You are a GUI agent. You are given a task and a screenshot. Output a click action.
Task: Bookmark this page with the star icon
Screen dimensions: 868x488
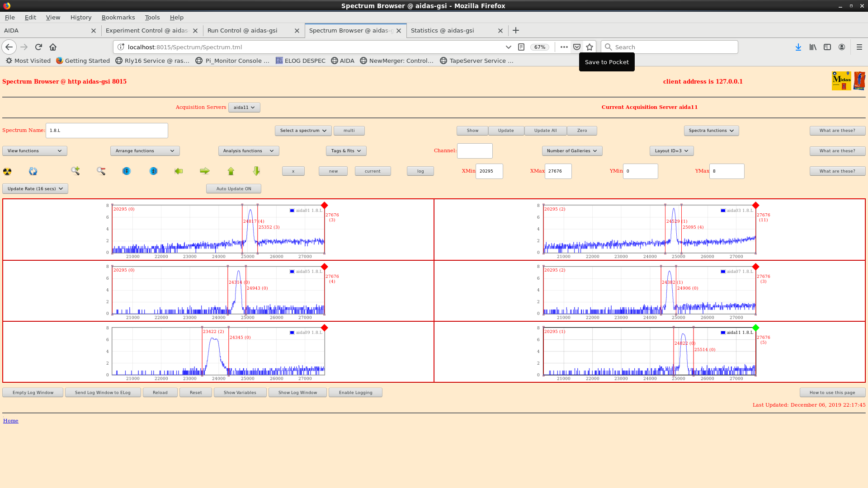(590, 47)
